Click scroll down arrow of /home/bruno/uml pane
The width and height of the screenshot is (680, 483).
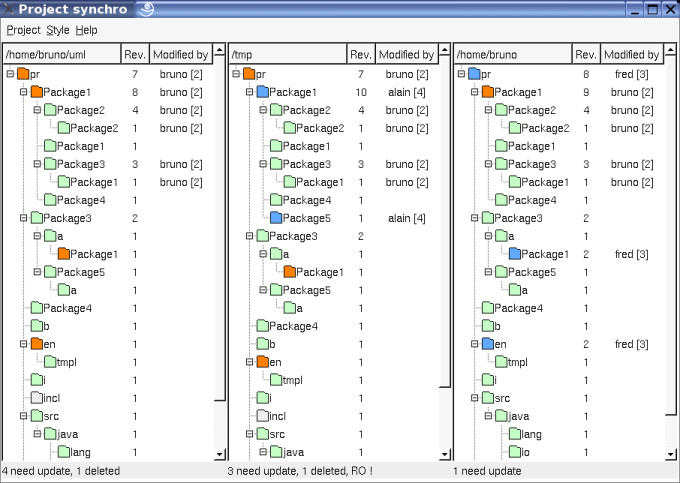pos(220,454)
